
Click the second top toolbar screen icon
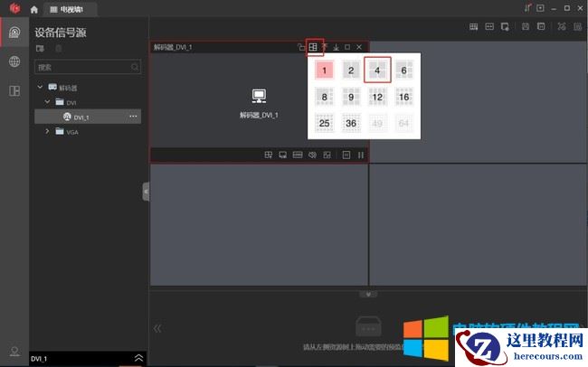point(489,26)
